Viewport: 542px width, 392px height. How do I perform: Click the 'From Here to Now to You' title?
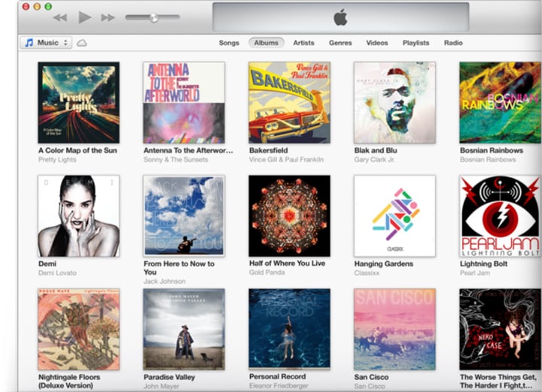[179, 268]
